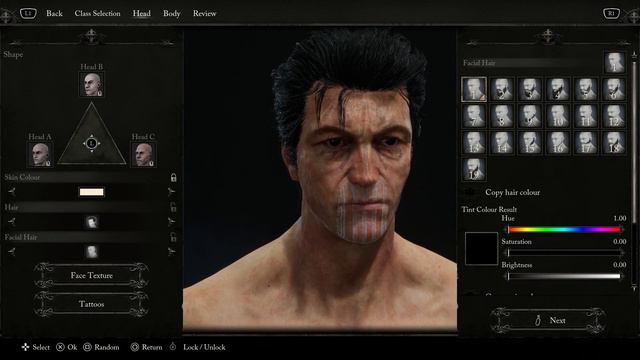
Task: Toggle the Hair lock
Action: click(x=173, y=207)
